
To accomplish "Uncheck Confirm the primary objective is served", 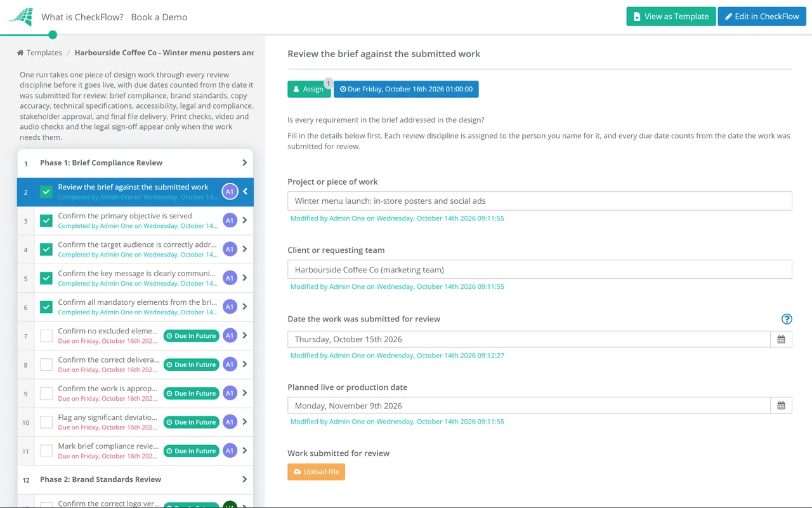I will (46, 220).
